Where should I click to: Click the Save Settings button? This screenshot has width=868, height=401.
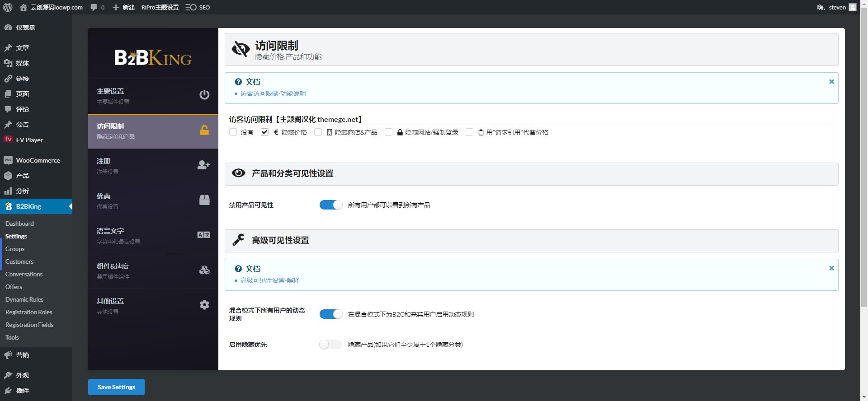(116, 387)
